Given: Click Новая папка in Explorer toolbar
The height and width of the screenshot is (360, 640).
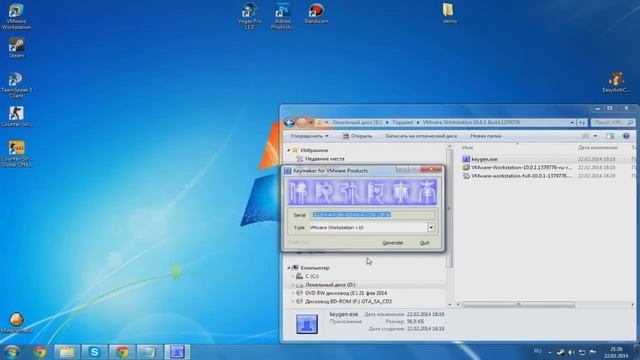Looking at the screenshot, I should pos(486,136).
